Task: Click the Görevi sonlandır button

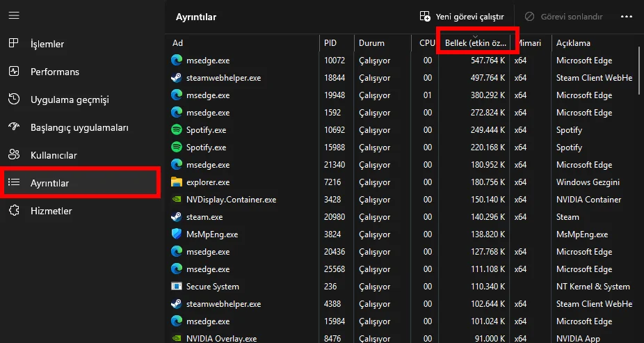Action: click(x=564, y=17)
